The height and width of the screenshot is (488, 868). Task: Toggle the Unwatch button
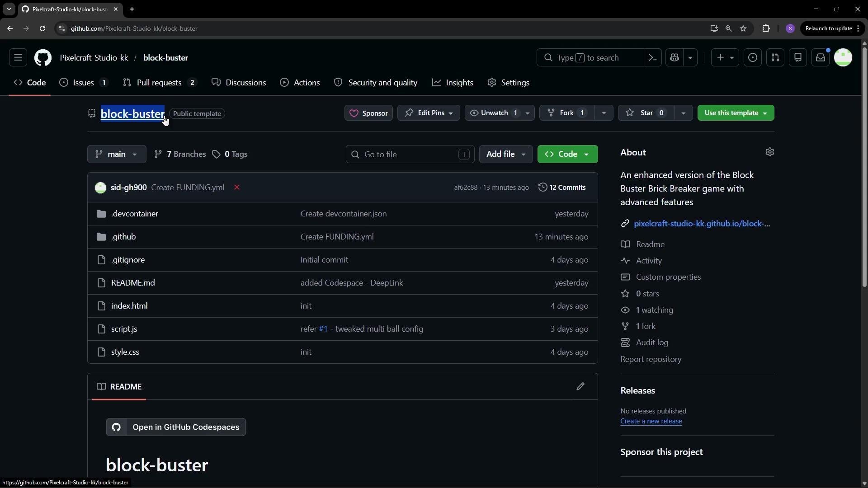click(x=493, y=113)
